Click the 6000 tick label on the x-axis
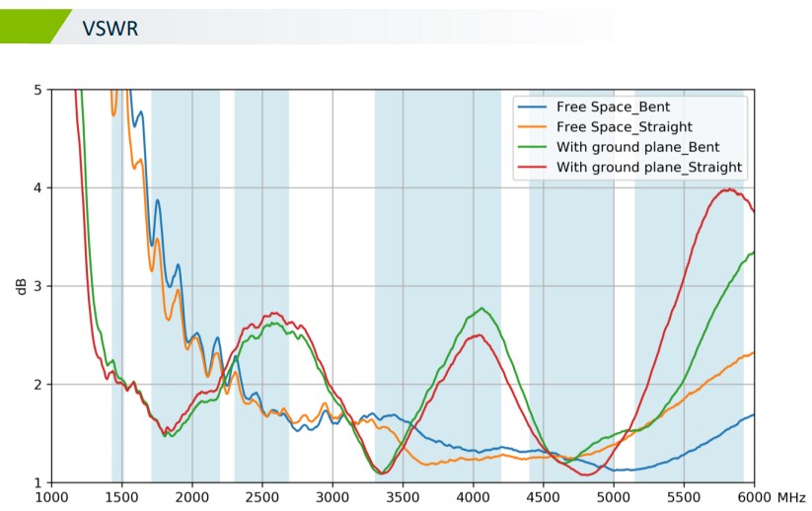The width and height of the screenshot is (812, 511). [754, 497]
